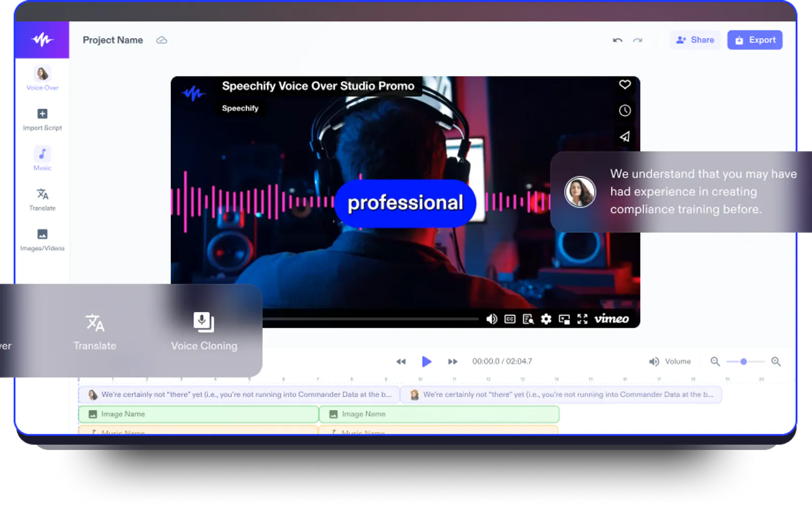Viewport: 812px width, 508px height.
Task: Open the transcript icon in player
Action: [x=528, y=319]
